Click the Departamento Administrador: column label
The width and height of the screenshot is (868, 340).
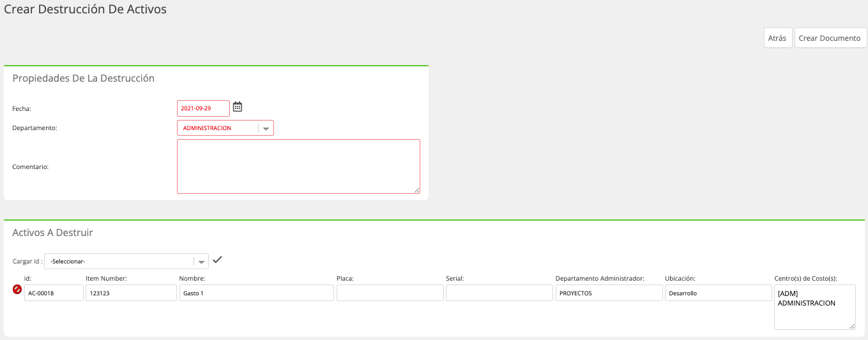click(600, 278)
